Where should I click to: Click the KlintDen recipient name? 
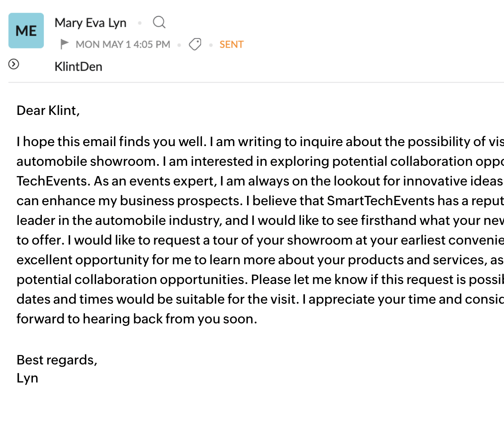pos(78,66)
